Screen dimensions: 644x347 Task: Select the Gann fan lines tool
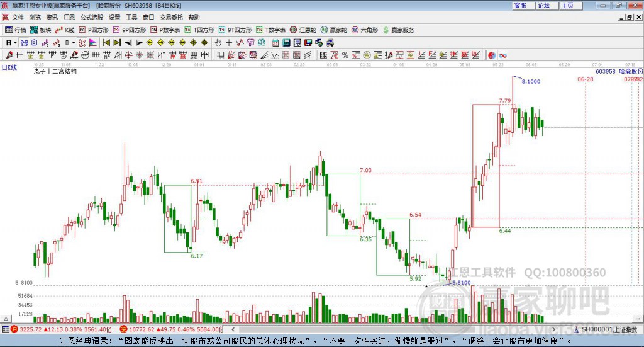pos(231,55)
